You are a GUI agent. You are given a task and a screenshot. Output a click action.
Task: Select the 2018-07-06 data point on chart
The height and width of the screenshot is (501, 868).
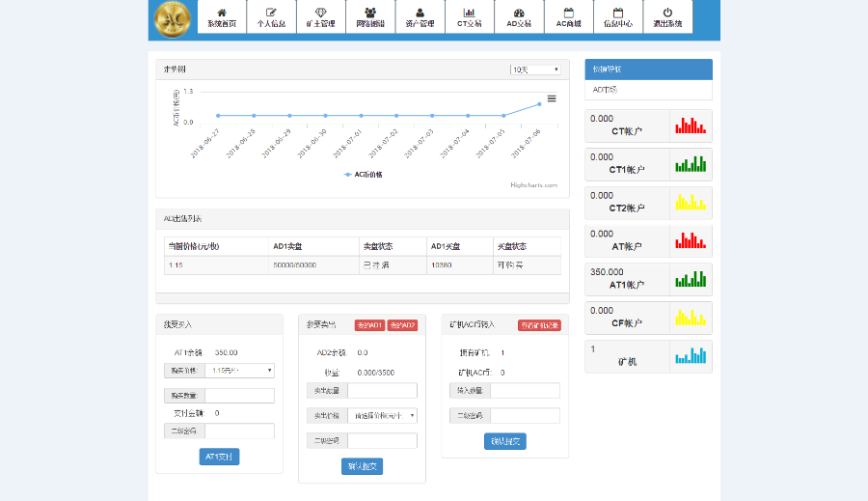pyautogui.click(x=540, y=104)
